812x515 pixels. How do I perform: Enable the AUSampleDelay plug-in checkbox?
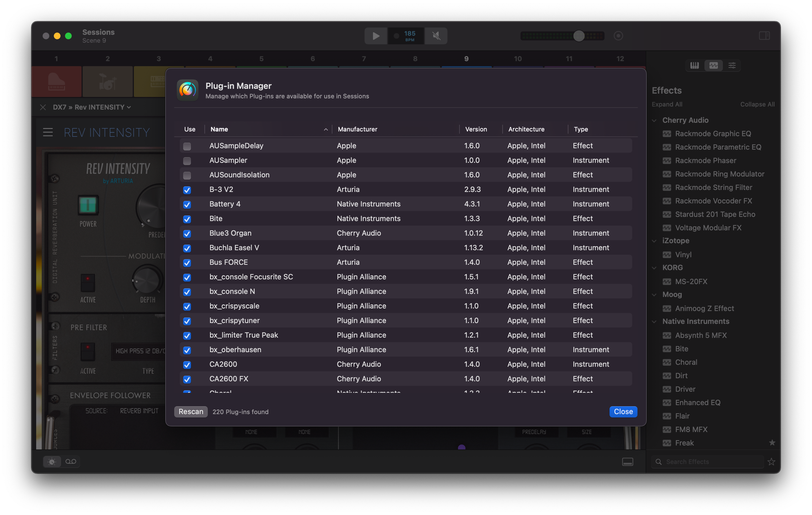point(187,146)
